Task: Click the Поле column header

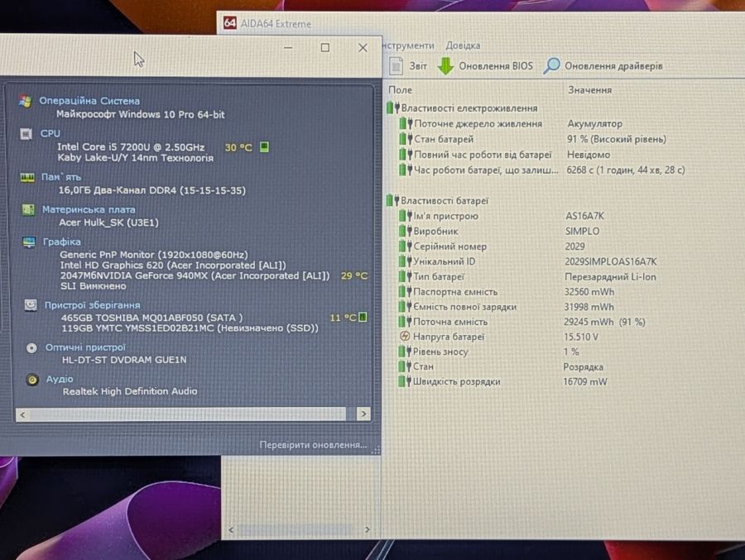Action: tap(400, 90)
